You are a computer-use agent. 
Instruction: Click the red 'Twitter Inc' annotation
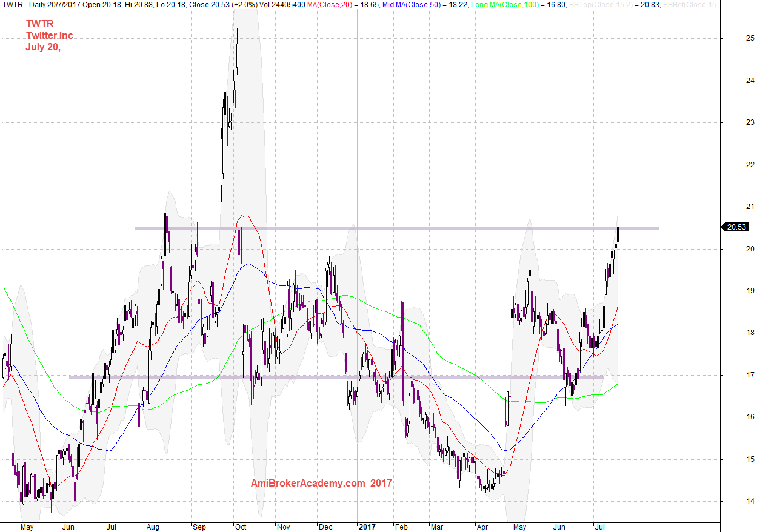click(x=49, y=35)
